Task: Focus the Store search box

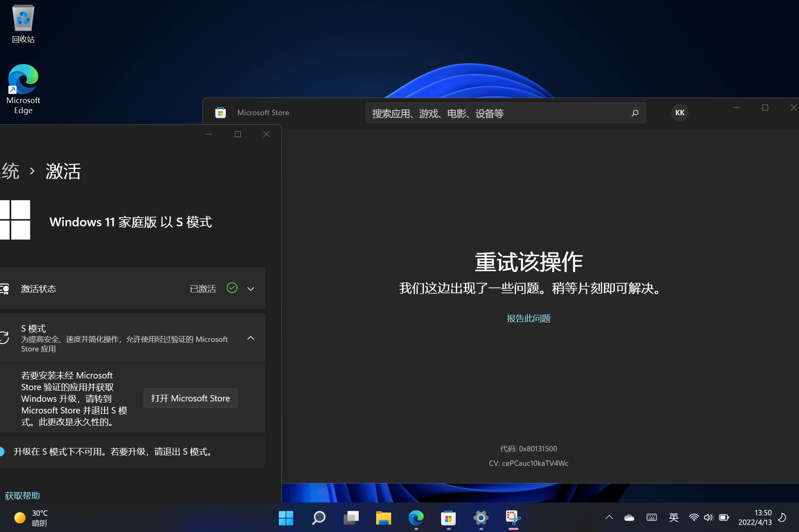Action: point(506,113)
